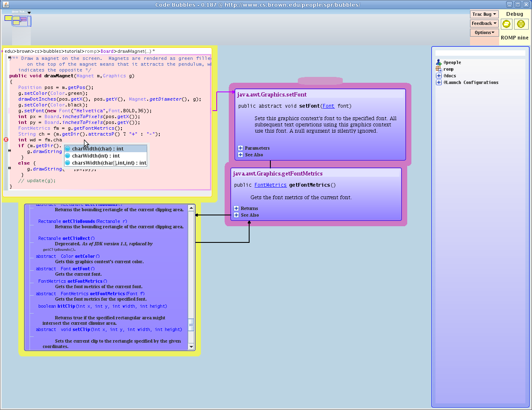Click the romp project icon in the tree
This screenshot has width=532, height=410.
pyautogui.click(x=438, y=69)
